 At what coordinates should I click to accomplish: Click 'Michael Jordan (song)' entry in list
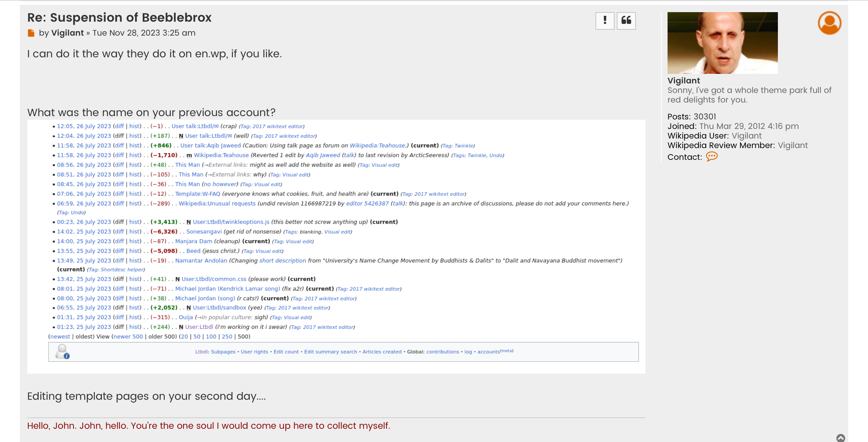click(x=205, y=298)
